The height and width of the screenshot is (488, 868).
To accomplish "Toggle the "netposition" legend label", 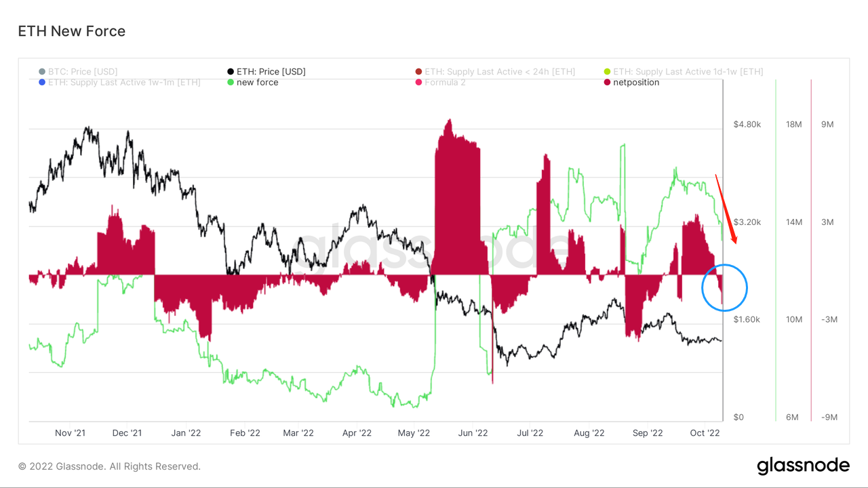I will click(x=636, y=83).
